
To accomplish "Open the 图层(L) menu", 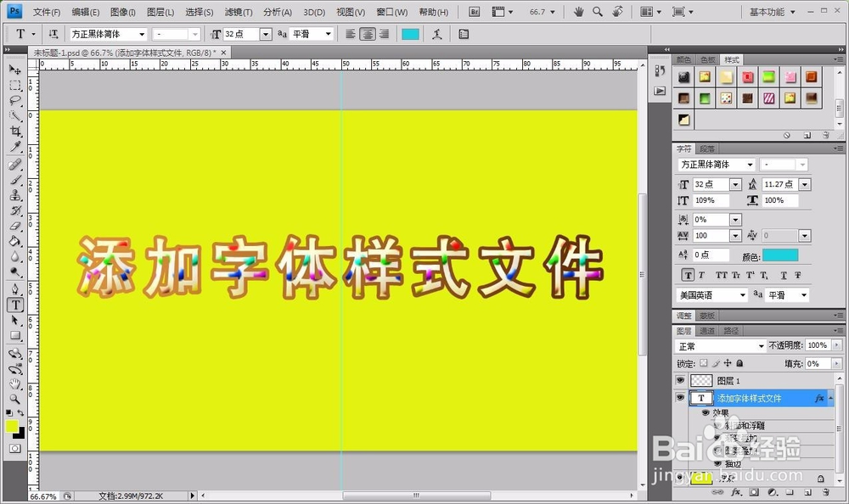I will pyautogui.click(x=160, y=12).
